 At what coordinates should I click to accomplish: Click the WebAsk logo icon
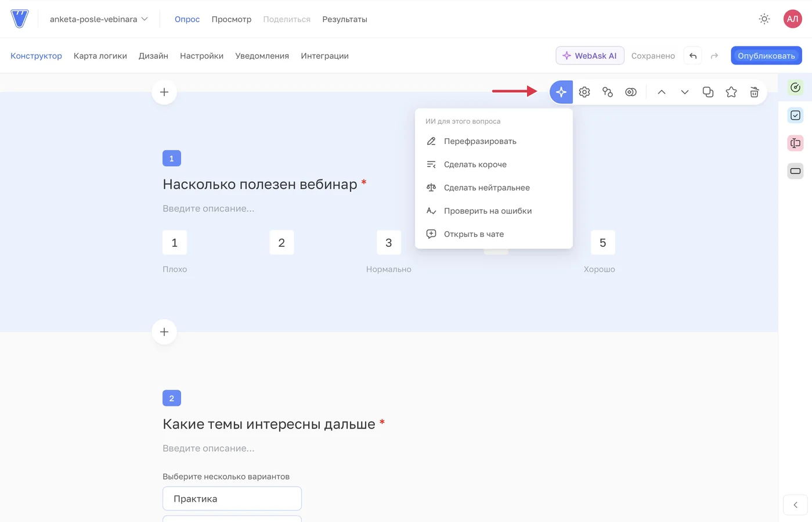[20, 19]
